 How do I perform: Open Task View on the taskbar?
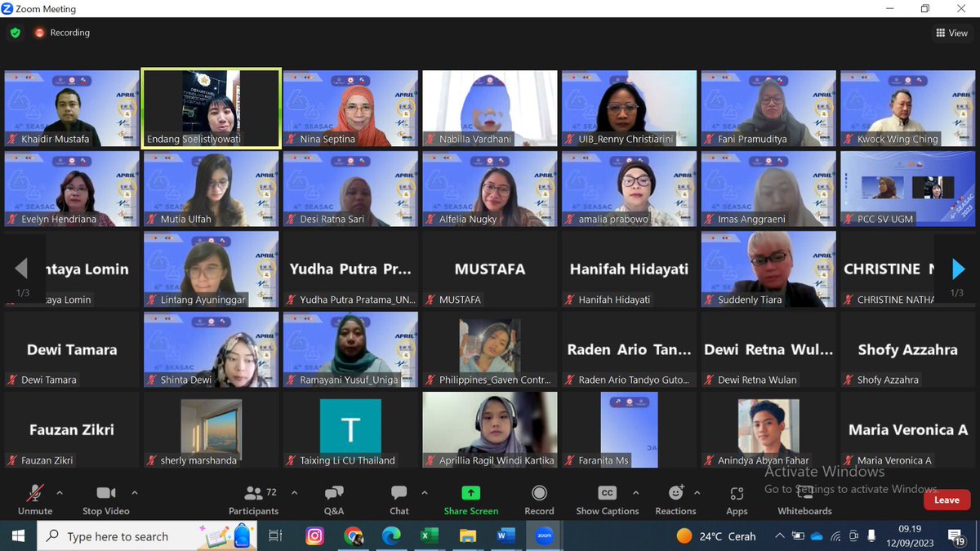(x=275, y=536)
